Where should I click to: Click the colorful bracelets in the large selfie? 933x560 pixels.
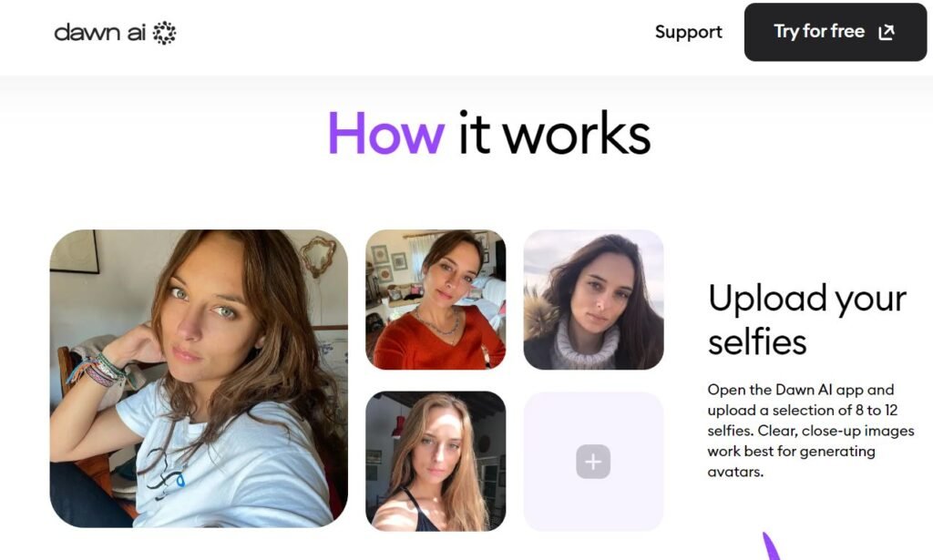[98, 369]
